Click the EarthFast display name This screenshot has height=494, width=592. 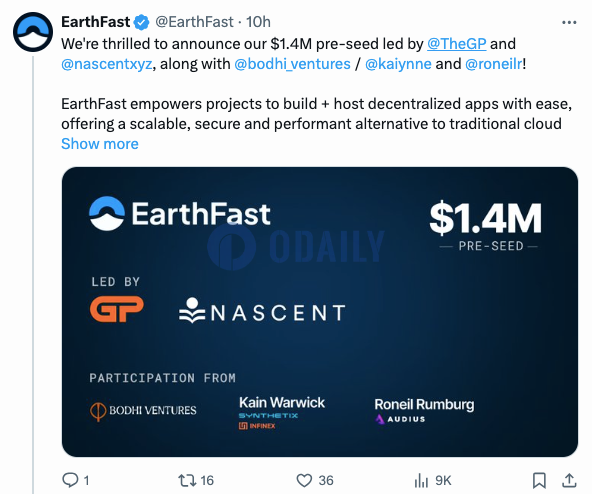coord(96,22)
